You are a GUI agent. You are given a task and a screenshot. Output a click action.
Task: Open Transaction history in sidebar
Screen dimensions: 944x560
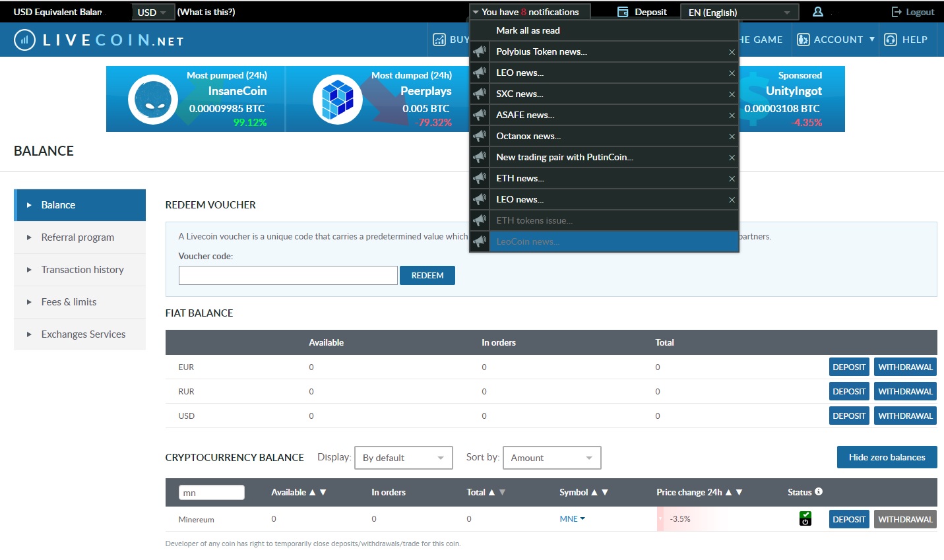pyautogui.click(x=80, y=270)
